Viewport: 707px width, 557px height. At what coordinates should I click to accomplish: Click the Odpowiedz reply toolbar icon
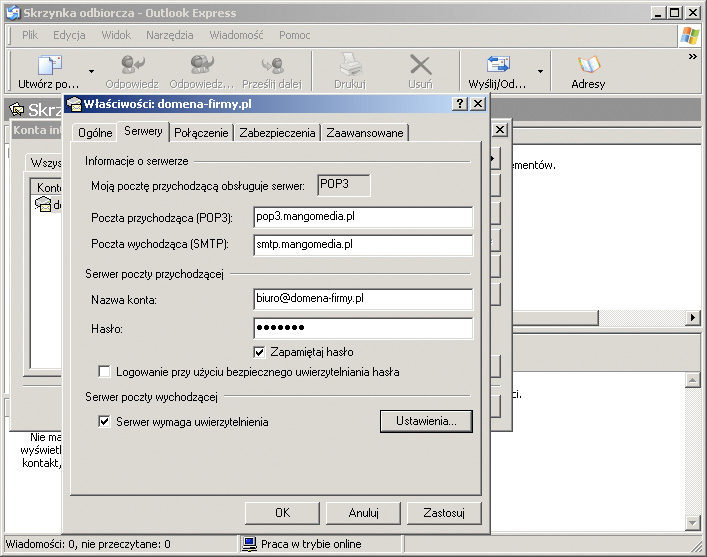(132, 65)
